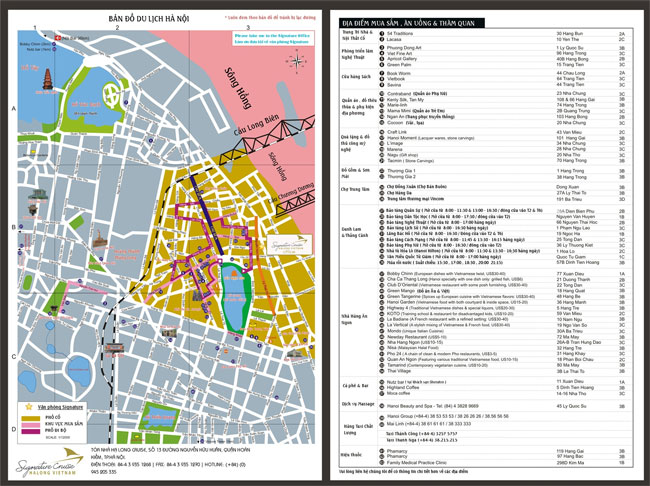Click the Flag Tower icon on the map

tap(98, 239)
